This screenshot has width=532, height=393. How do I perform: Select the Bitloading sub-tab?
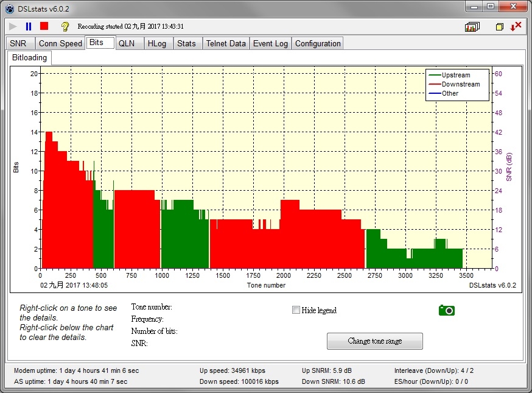[29, 57]
